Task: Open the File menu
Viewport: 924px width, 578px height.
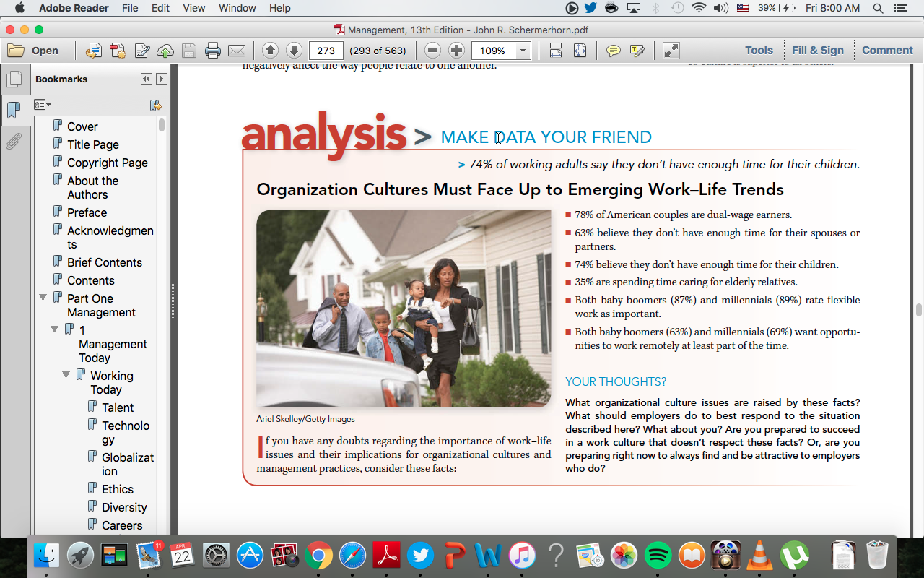Action: click(130, 8)
